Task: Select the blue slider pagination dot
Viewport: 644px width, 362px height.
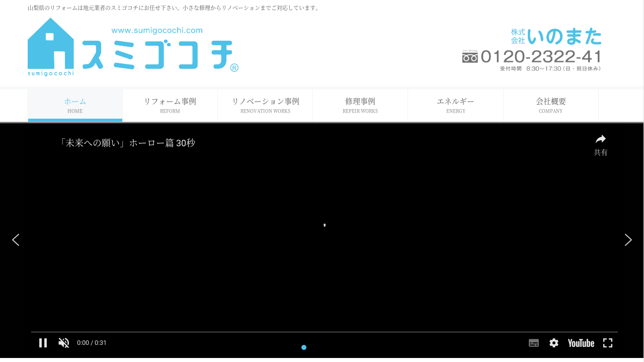Action: (304, 347)
